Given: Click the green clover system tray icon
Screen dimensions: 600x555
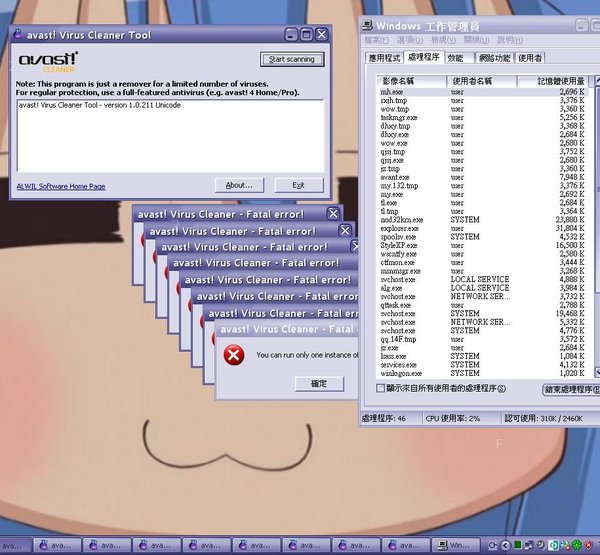Looking at the screenshot, I should [x=576, y=545].
